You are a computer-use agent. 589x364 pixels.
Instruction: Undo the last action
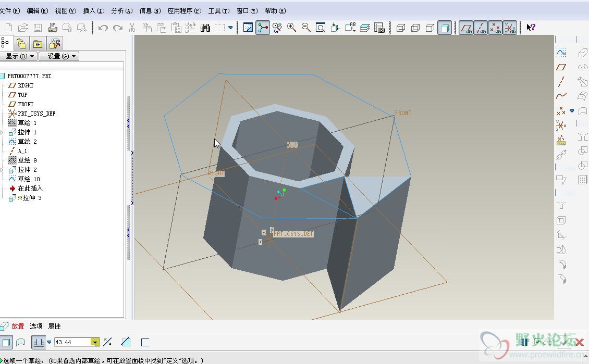click(x=103, y=28)
